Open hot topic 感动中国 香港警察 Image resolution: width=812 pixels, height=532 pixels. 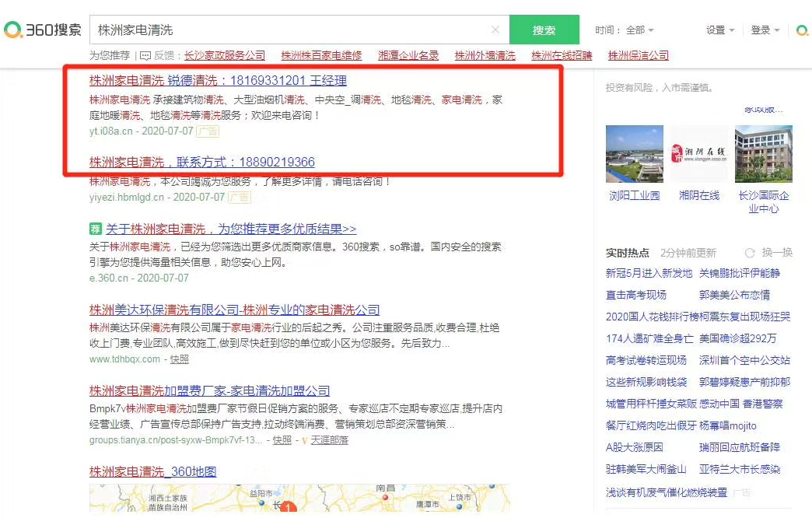coord(741,404)
